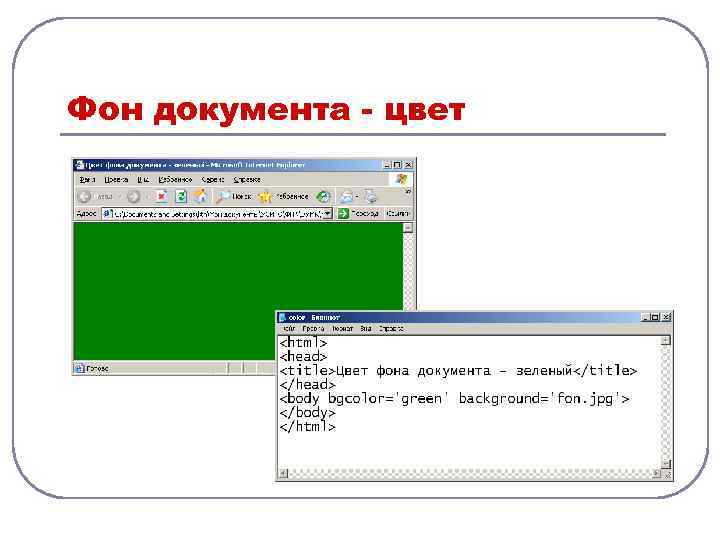Open the View (Вид) menu in Notepad
Image resolution: width=720 pixels, height=540 pixels.
pyautogui.click(x=366, y=329)
